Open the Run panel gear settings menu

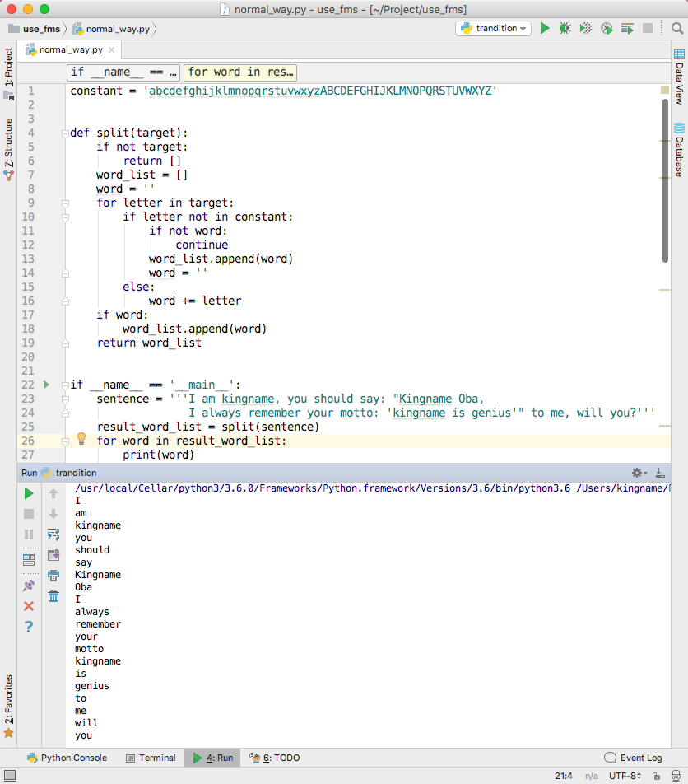pyautogui.click(x=639, y=473)
